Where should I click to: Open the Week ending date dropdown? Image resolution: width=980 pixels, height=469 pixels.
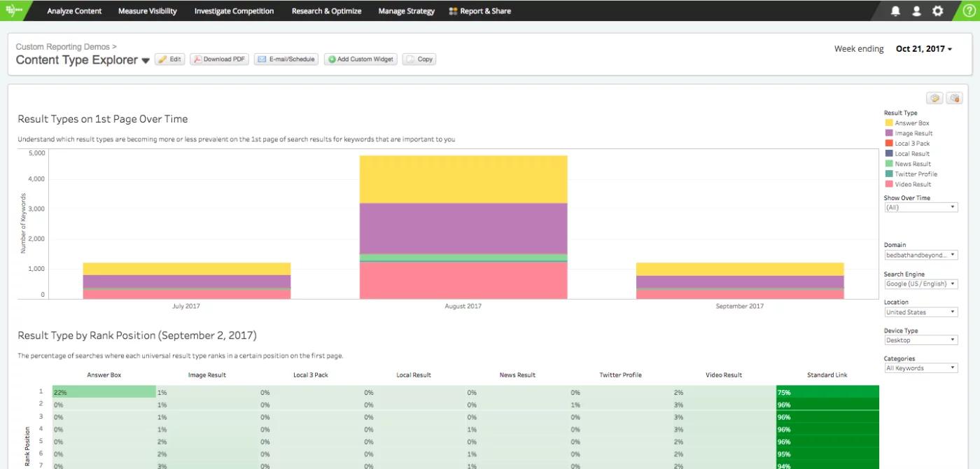click(924, 49)
